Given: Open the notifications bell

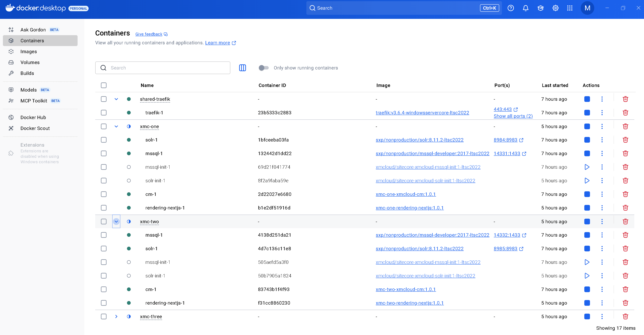Looking at the screenshot, I should tap(526, 8).
